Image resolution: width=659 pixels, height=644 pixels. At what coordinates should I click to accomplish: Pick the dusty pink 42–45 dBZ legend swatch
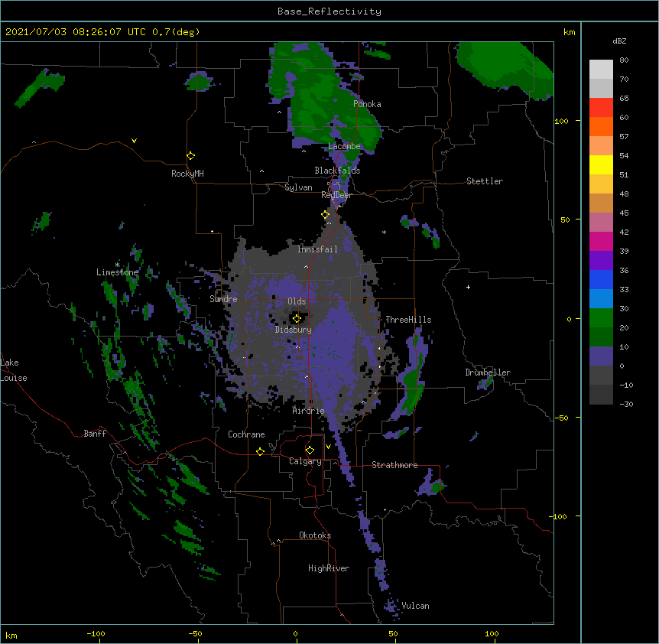601,223
